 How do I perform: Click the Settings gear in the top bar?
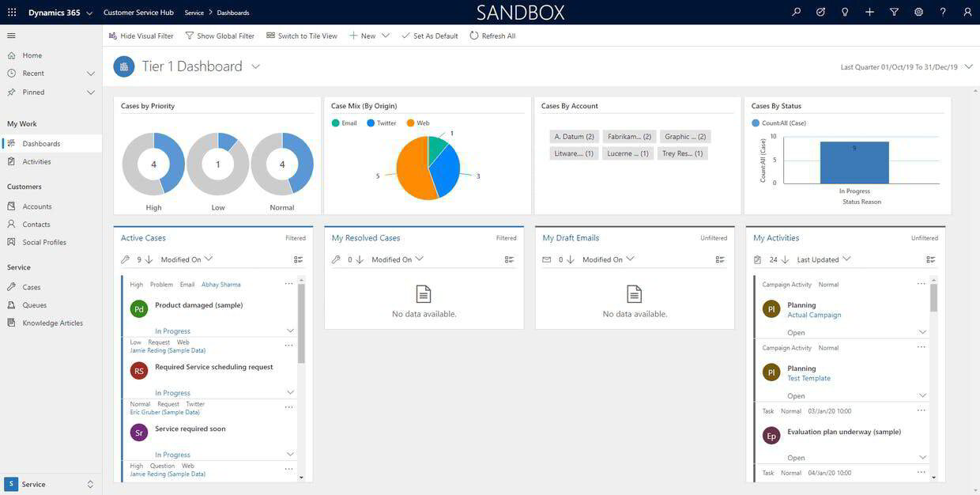[x=916, y=11]
